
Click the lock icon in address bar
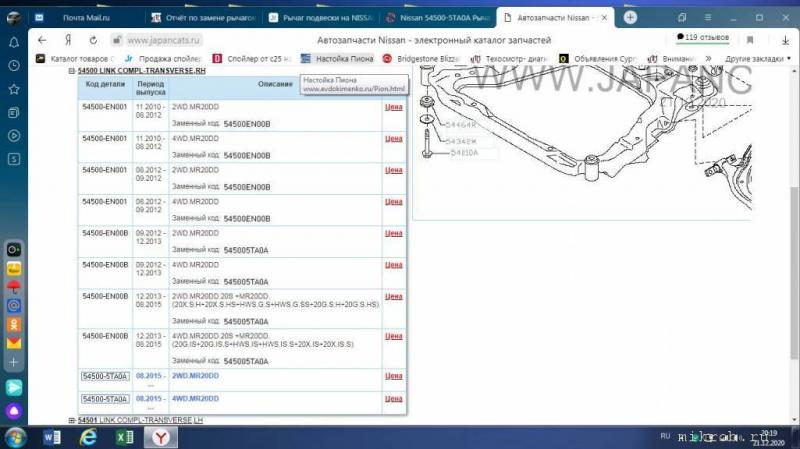(x=117, y=40)
